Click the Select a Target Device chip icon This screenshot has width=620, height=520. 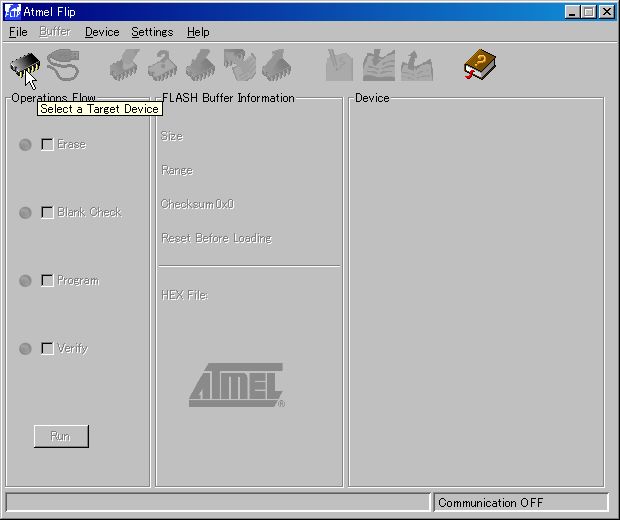pos(25,65)
